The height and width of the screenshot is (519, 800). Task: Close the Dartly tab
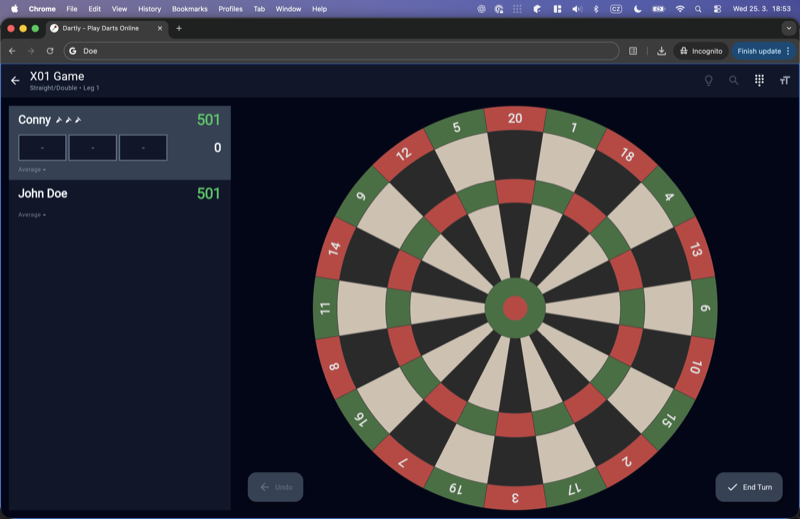[x=160, y=29]
